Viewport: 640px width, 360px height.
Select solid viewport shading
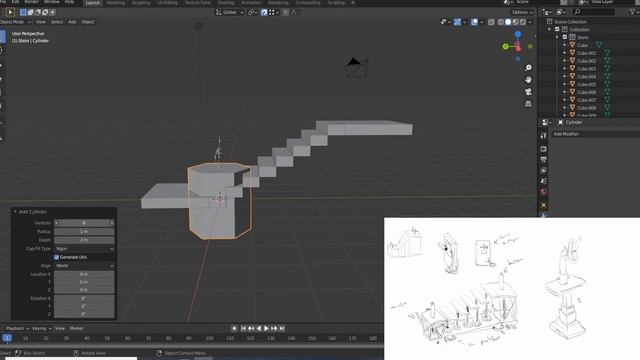point(508,22)
